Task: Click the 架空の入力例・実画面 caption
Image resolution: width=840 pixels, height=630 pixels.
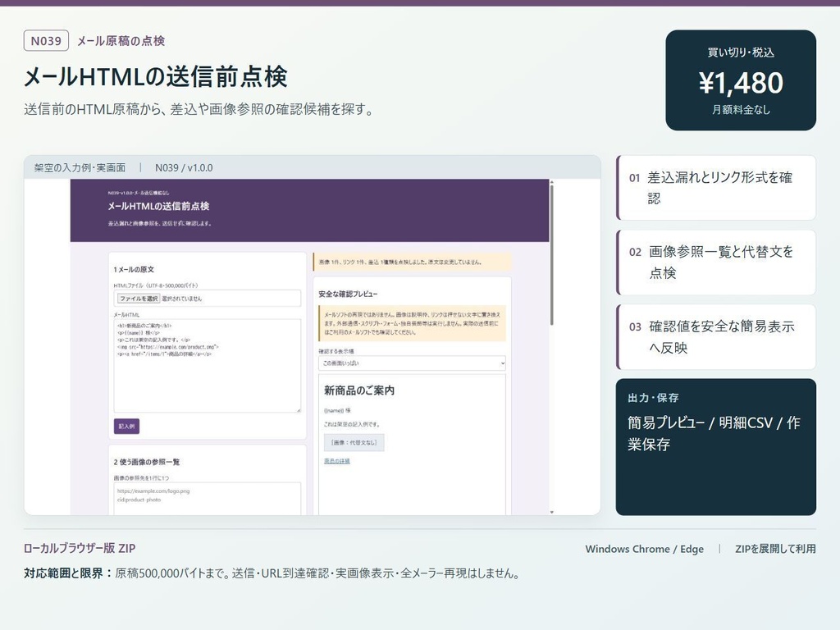Action: (80, 167)
